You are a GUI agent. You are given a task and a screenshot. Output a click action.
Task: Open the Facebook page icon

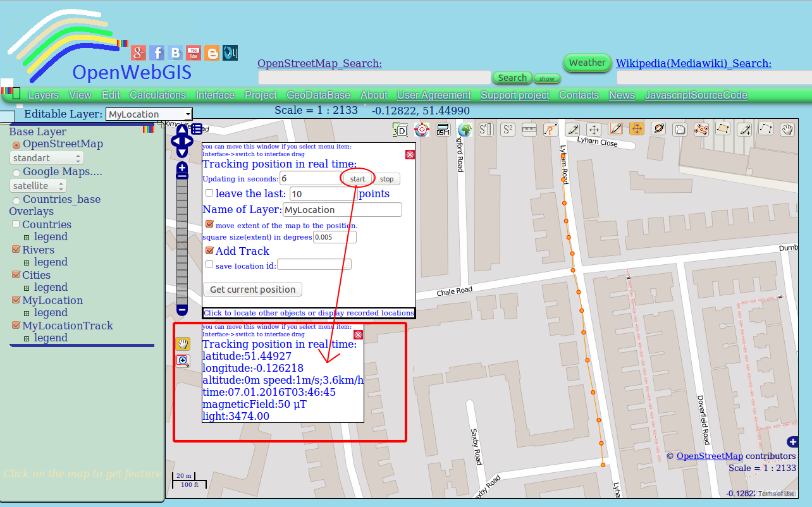pyautogui.click(x=157, y=53)
